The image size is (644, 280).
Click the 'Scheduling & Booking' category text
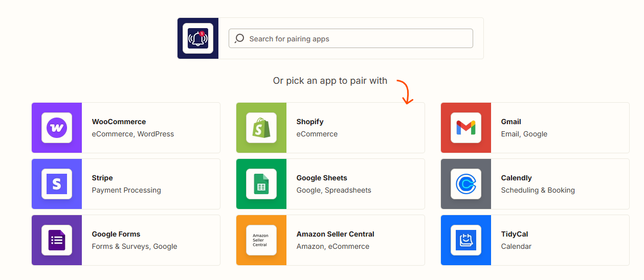(x=538, y=190)
